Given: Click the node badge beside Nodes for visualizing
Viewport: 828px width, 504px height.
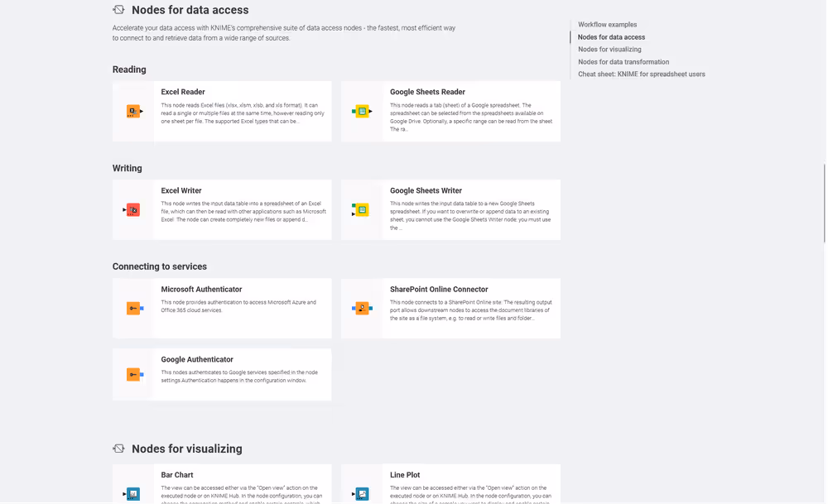Looking at the screenshot, I should (x=118, y=449).
